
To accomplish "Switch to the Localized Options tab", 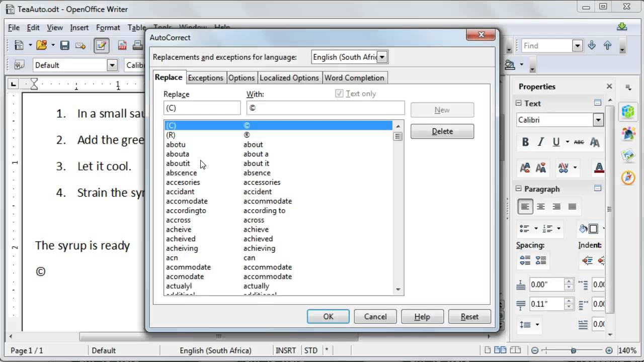I will point(289,77).
